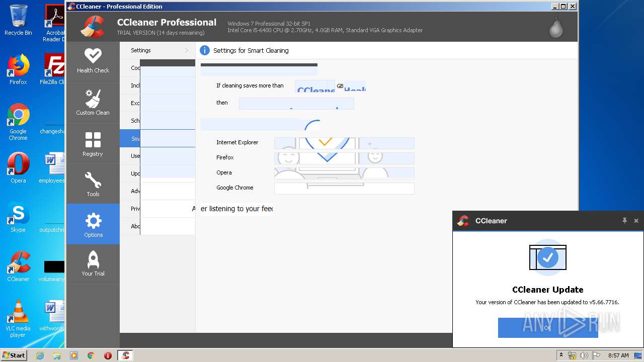Image resolution: width=644 pixels, height=362 pixels.
Task: Open the Google Chrome action dropdown
Action: coord(344,188)
